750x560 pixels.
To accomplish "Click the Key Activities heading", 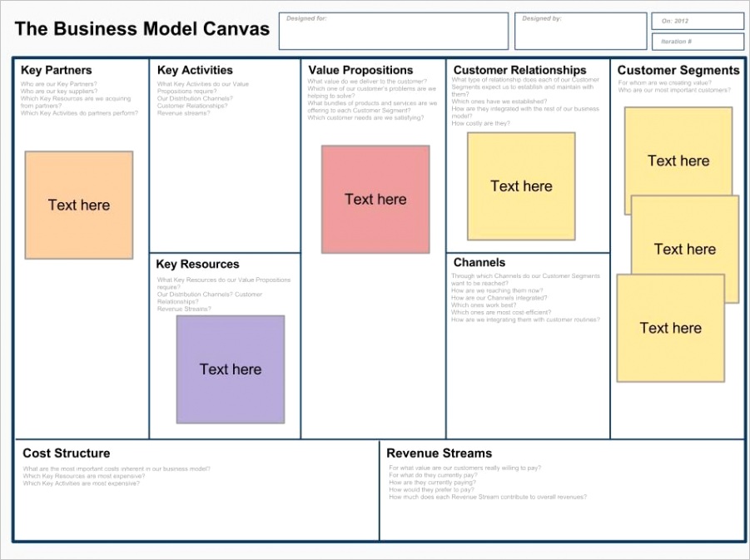I will tap(195, 71).
